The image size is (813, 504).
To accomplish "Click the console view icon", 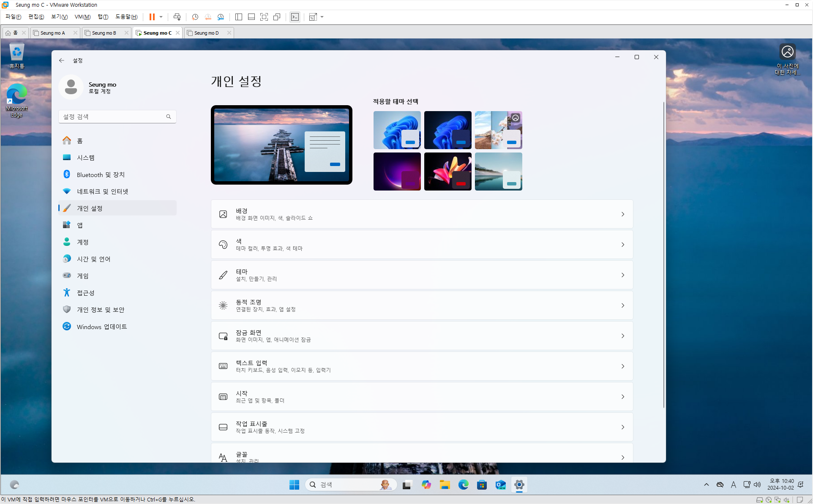I will pyautogui.click(x=295, y=17).
